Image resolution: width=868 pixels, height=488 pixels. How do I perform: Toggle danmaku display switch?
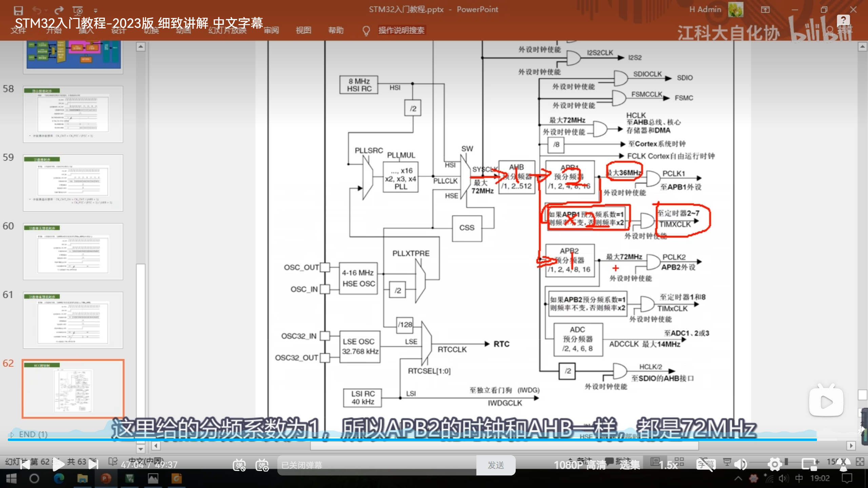pos(239,465)
